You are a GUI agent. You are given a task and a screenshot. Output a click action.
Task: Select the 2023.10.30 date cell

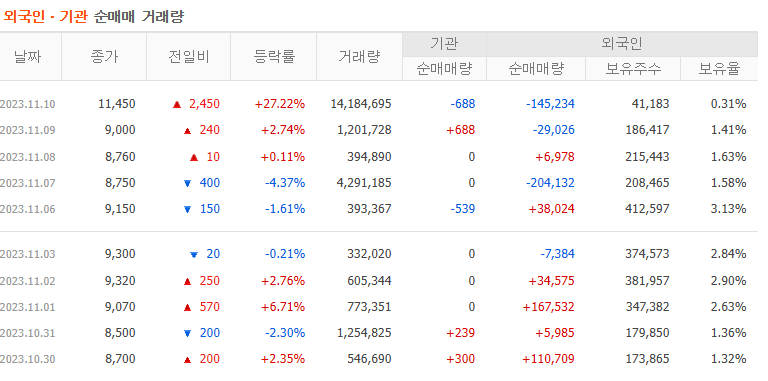click(27, 359)
